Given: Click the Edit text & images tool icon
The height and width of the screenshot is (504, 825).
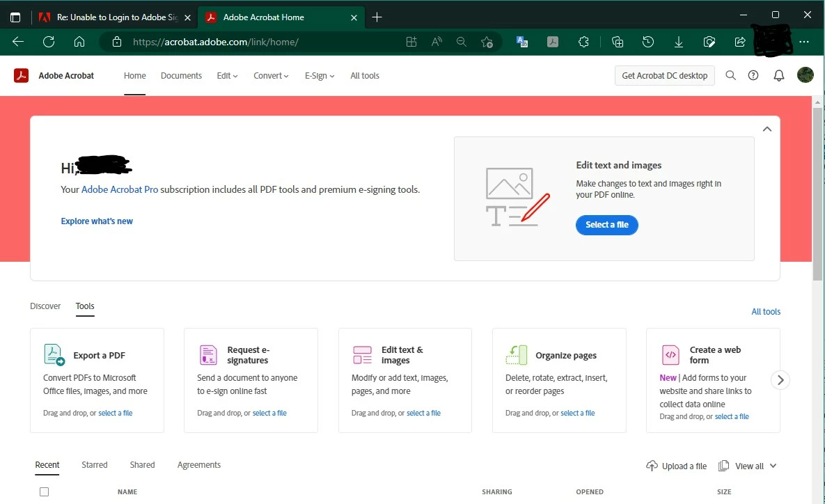Looking at the screenshot, I should [x=362, y=354].
